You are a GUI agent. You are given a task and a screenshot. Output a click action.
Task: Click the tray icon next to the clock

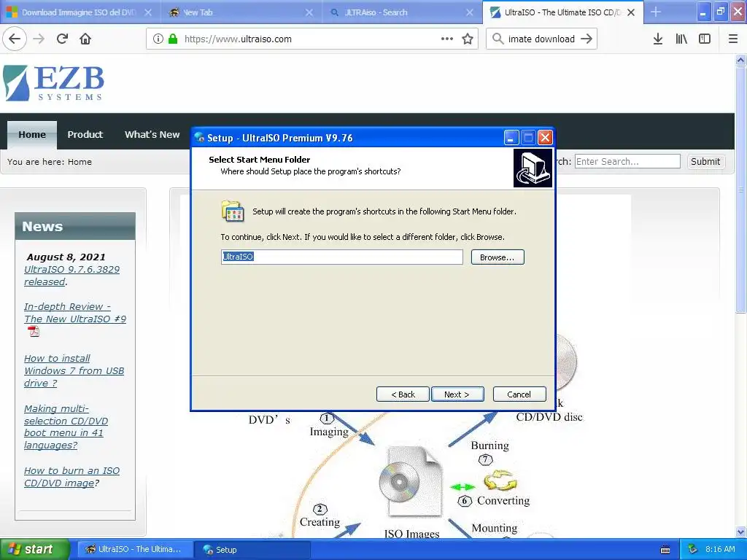click(x=693, y=549)
